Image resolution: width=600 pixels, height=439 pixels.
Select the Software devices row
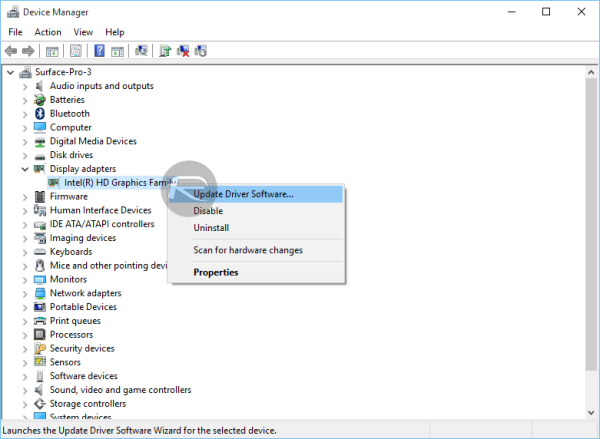pyautogui.click(x=83, y=376)
